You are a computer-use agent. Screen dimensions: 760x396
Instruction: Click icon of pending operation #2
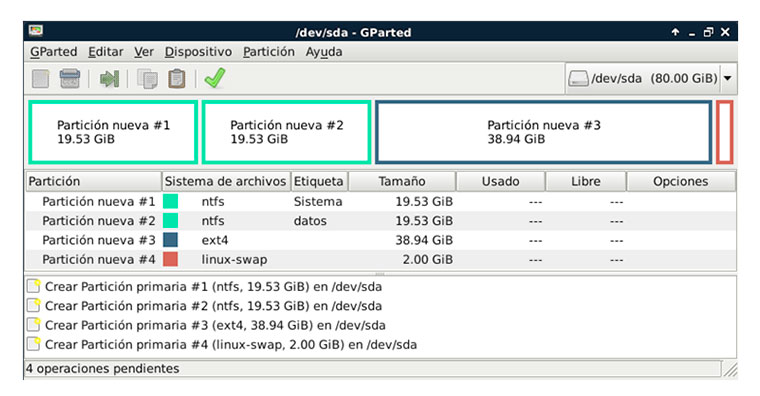pyautogui.click(x=34, y=305)
